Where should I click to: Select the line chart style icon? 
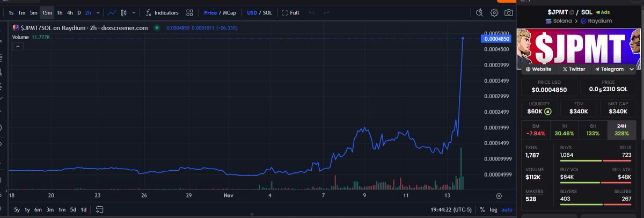(112, 12)
